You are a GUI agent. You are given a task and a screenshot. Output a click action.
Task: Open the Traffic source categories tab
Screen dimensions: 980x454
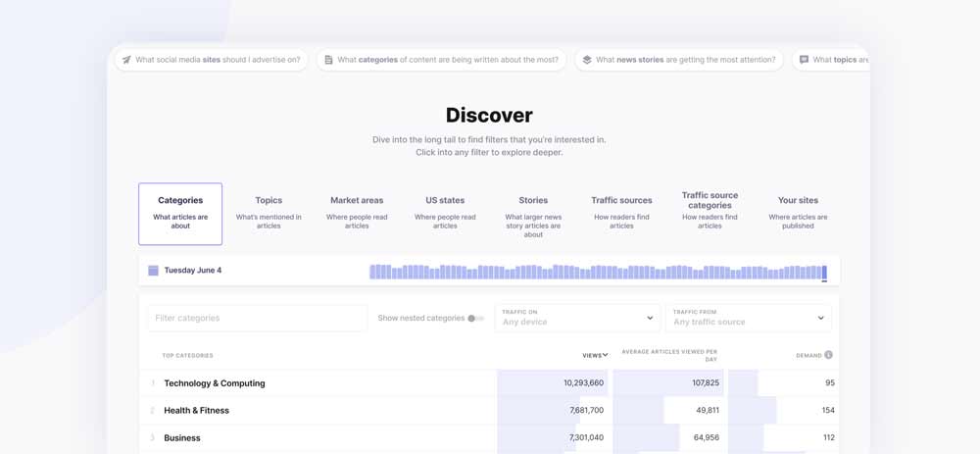pyautogui.click(x=710, y=214)
